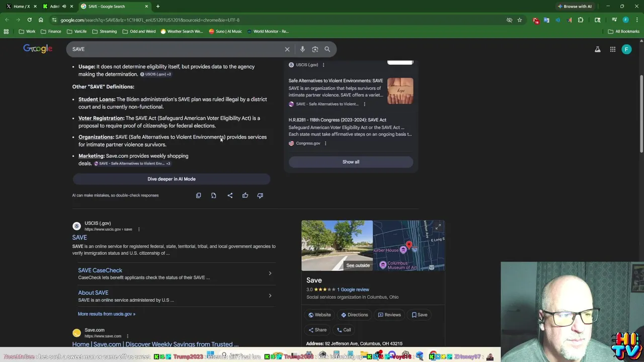Open the Google logo homepage link
This screenshot has height=362, width=644.
(x=38, y=49)
